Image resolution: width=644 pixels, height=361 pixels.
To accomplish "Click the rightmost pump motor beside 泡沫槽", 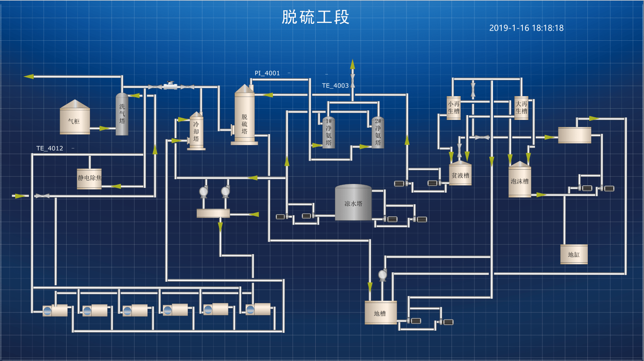I will click(x=607, y=188).
